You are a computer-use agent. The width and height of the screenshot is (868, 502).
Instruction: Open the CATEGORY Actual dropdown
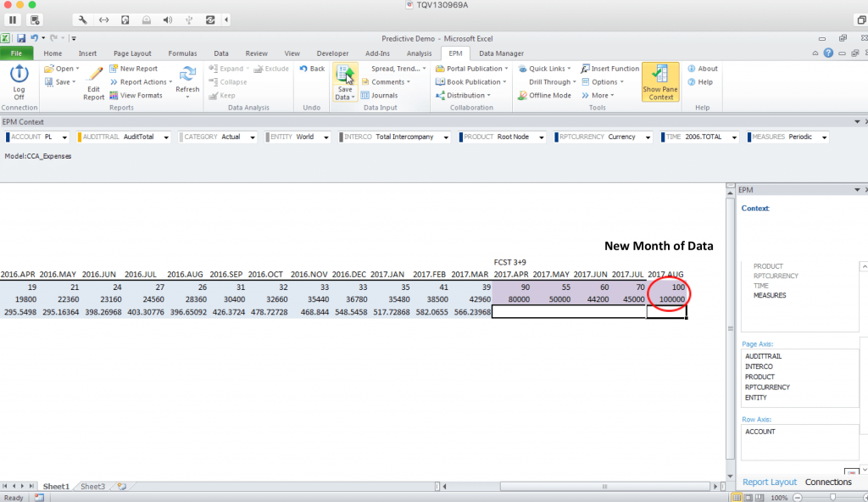click(x=253, y=137)
